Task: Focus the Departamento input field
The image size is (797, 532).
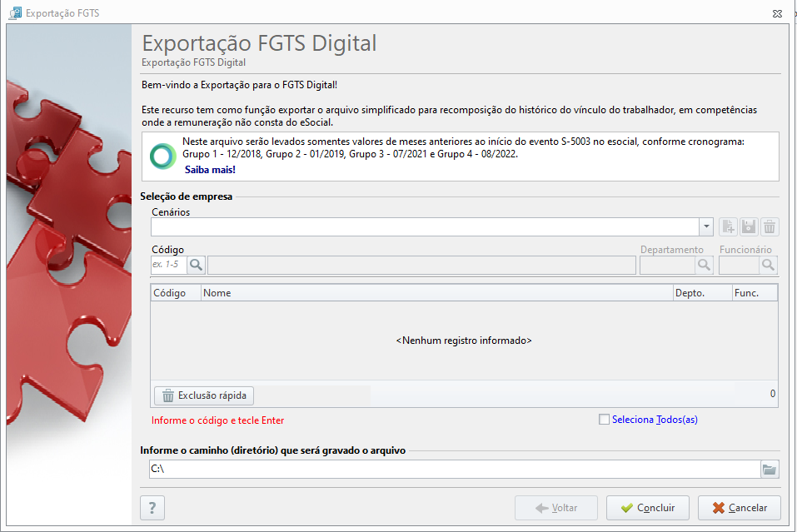Action: [667, 265]
